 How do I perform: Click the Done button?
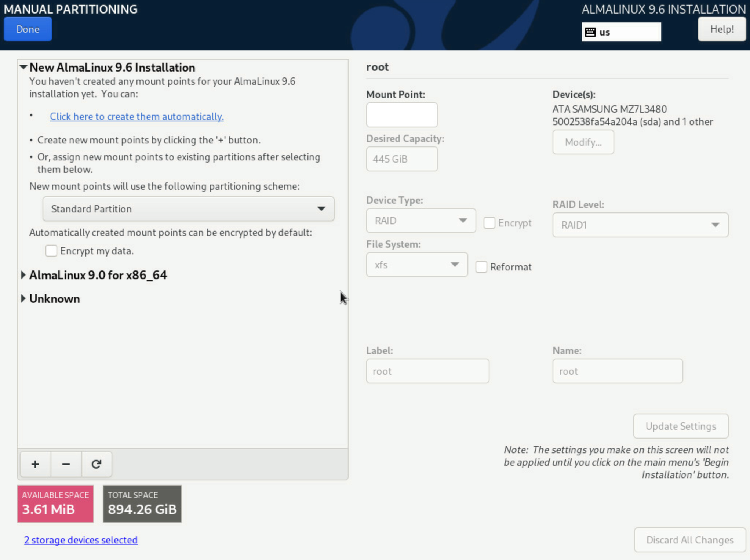point(28,29)
